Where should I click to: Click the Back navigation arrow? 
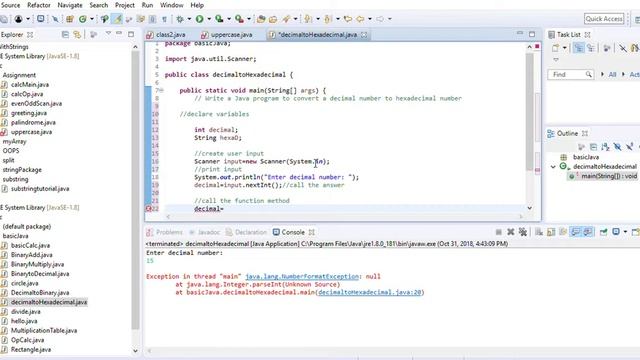[x=360, y=19]
